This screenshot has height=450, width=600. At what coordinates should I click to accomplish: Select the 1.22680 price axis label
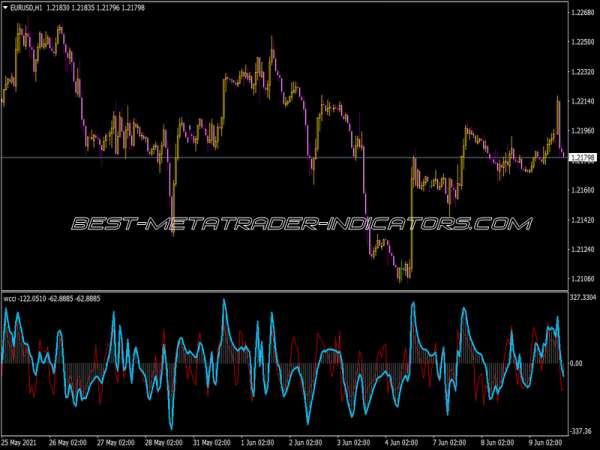[x=581, y=13]
